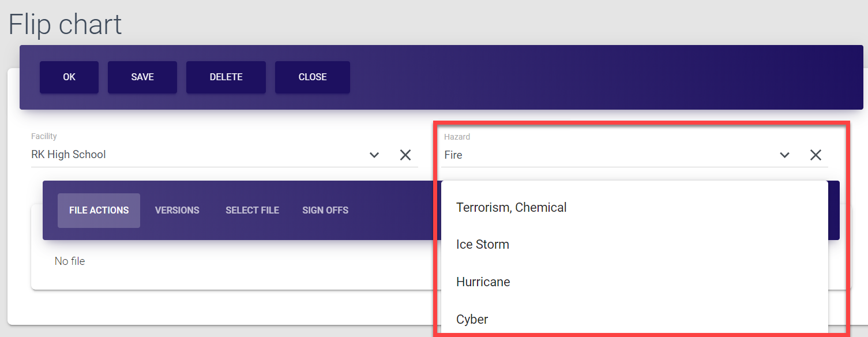Open the File Actions tab
The height and width of the screenshot is (337, 868).
click(99, 211)
